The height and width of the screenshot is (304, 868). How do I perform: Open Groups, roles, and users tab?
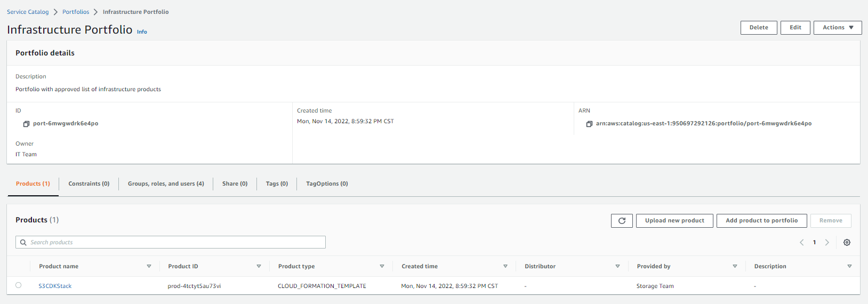point(166,184)
